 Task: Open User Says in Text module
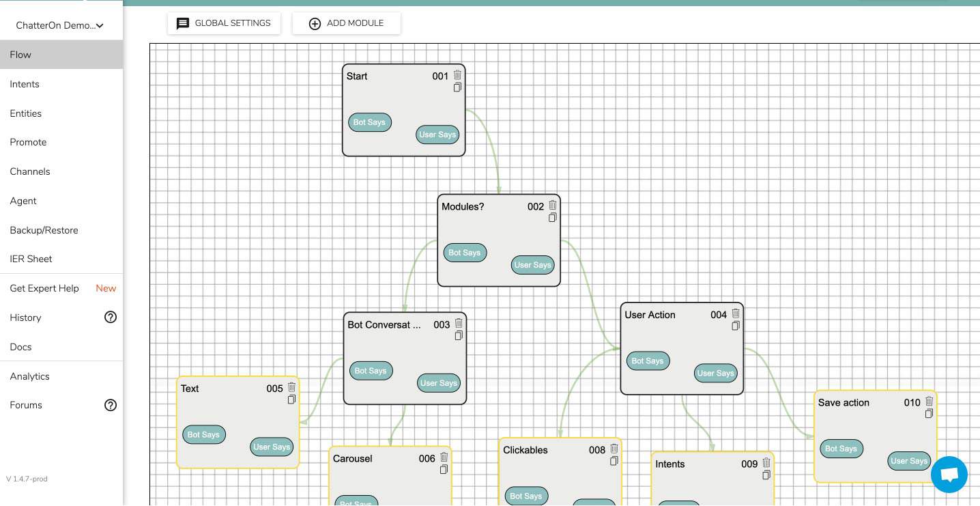[x=272, y=447]
